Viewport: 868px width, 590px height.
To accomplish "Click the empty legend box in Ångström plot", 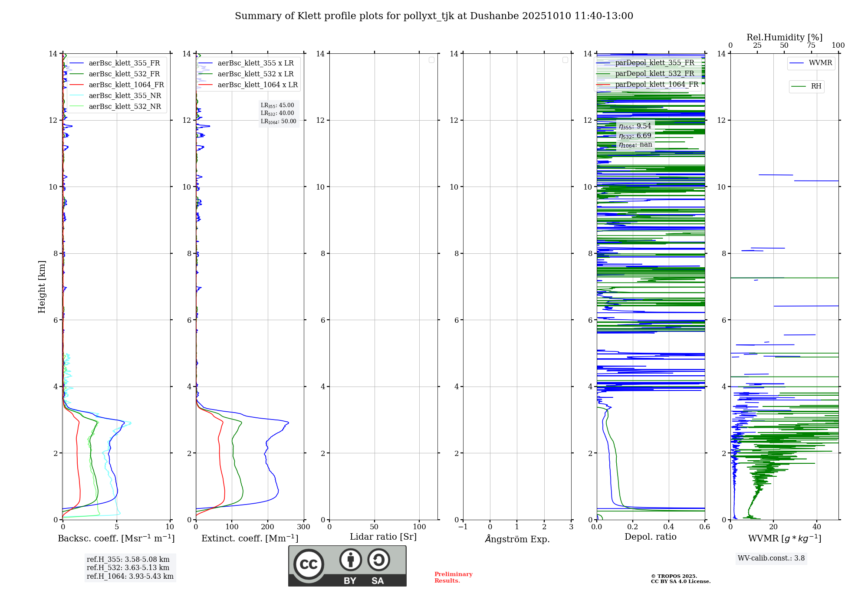I will click(x=565, y=60).
